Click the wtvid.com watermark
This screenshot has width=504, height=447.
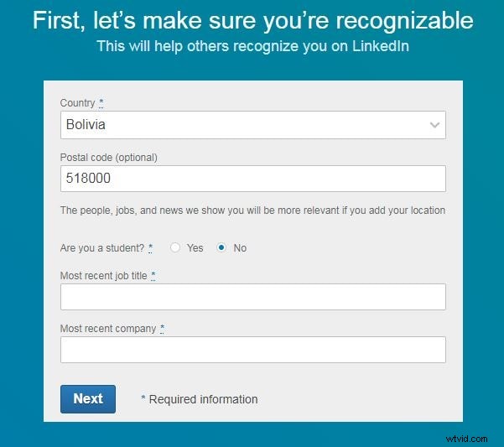click(x=467, y=439)
